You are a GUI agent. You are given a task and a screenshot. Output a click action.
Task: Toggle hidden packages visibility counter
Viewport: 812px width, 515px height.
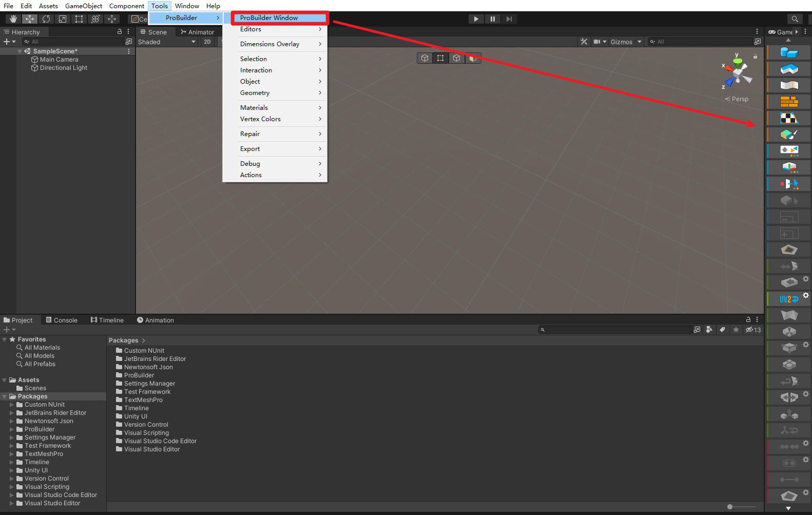(x=753, y=330)
